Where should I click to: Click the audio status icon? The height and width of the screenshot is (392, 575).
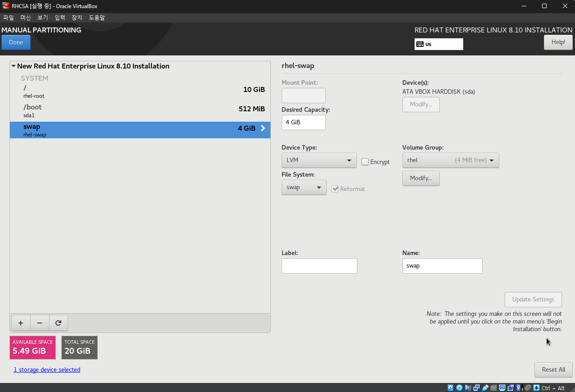point(468,388)
